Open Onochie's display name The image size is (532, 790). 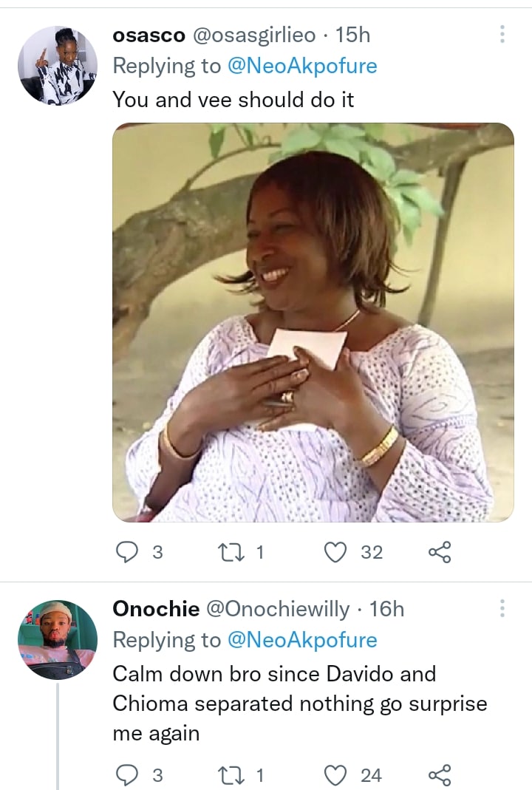(x=155, y=609)
